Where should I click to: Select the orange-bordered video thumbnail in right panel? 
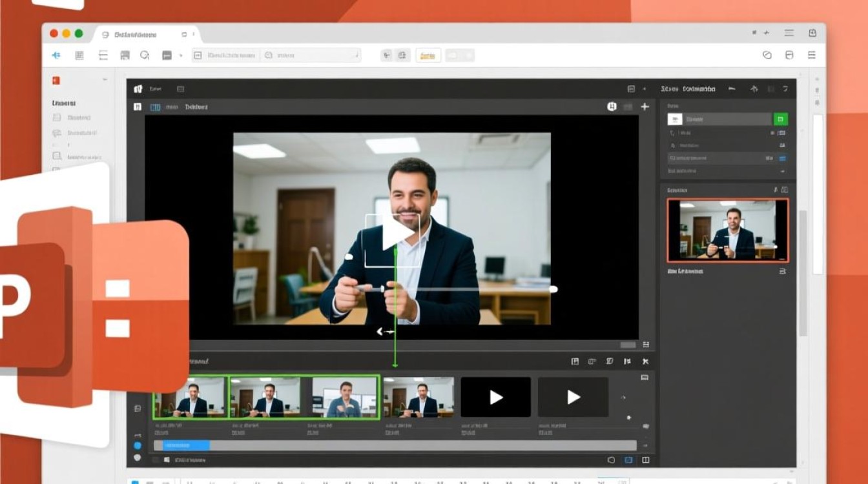coord(728,230)
